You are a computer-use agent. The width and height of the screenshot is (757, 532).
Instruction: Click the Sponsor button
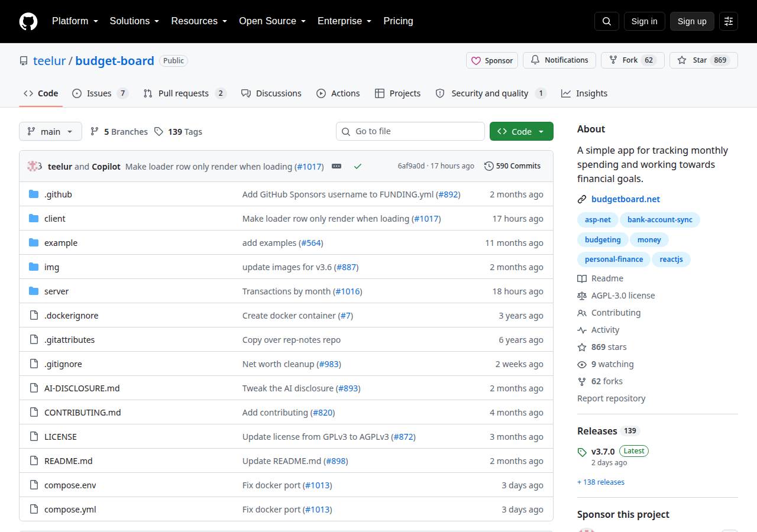coord(492,60)
